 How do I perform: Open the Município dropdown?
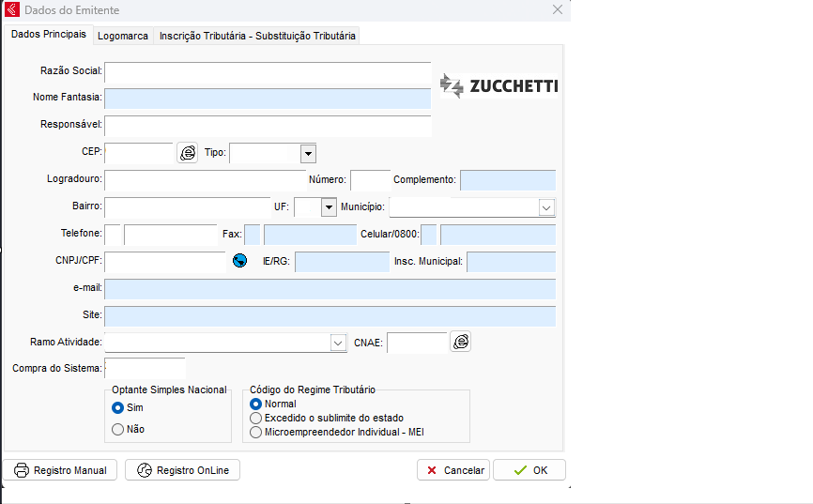546,206
